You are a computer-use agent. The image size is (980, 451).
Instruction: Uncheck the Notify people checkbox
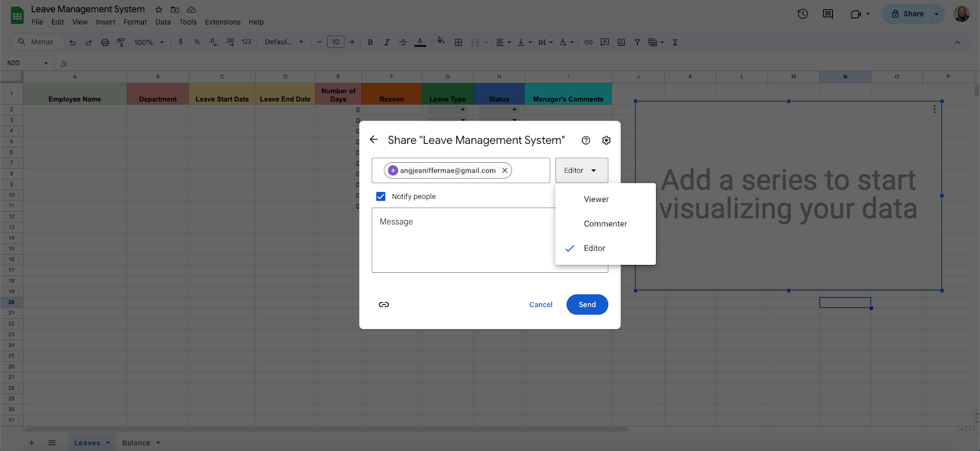[381, 196]
